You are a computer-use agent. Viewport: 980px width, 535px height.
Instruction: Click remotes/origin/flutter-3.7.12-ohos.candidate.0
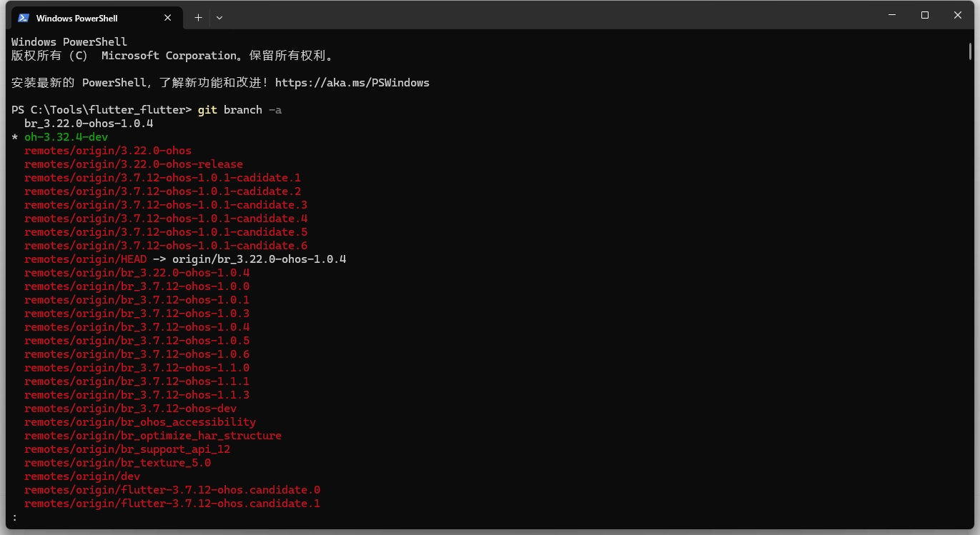click(x=172, y=490)
